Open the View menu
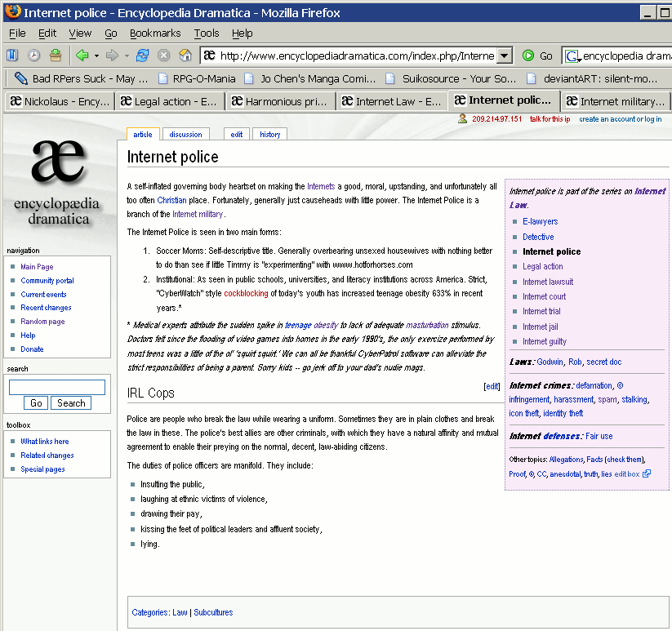The height and width of the screenshot is (631, 672). 80,33
